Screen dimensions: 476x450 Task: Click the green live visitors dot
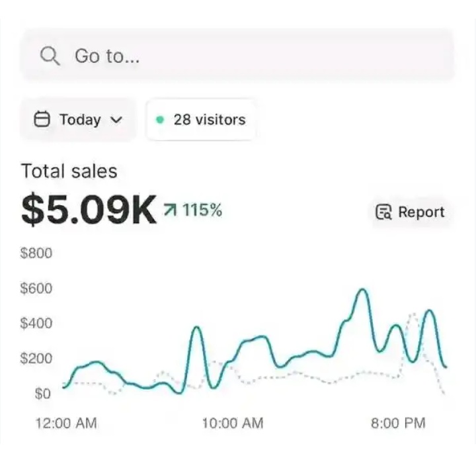[x=159, y=120]
